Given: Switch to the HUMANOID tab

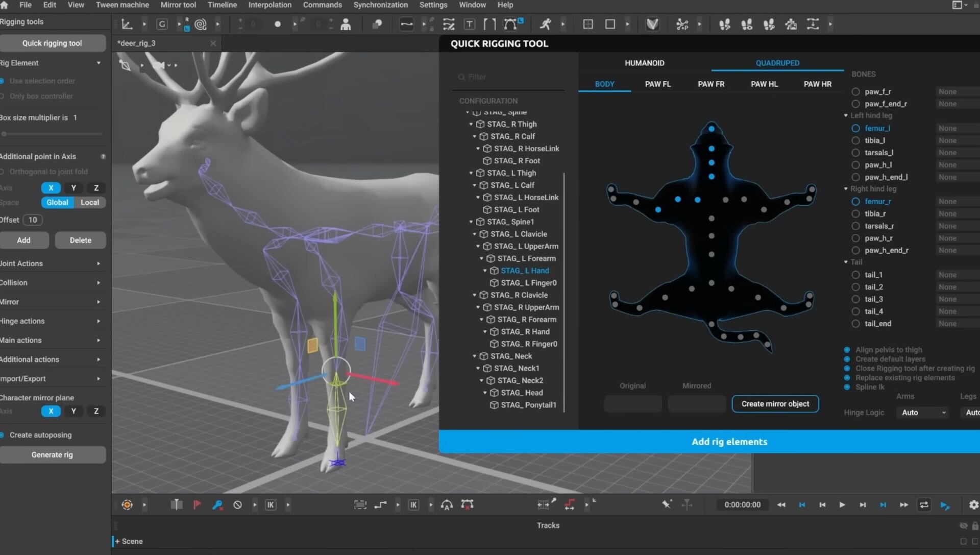Looking at the screenshot, I should [x=644, y=63].
